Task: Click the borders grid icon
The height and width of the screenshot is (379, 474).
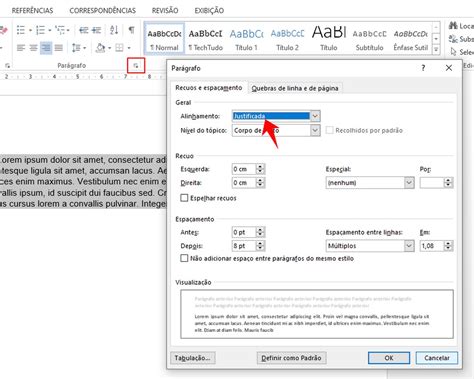Action: coord(119,48)
